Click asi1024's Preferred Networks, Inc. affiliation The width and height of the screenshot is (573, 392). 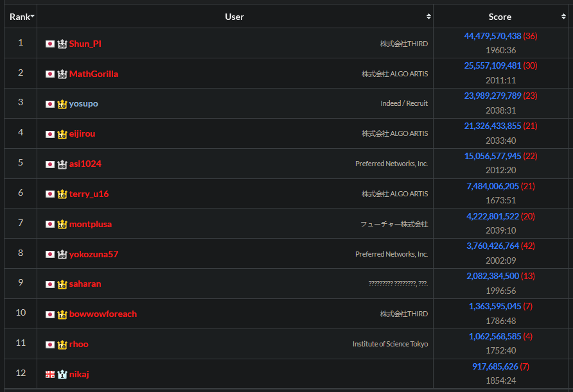coord(391,164)
